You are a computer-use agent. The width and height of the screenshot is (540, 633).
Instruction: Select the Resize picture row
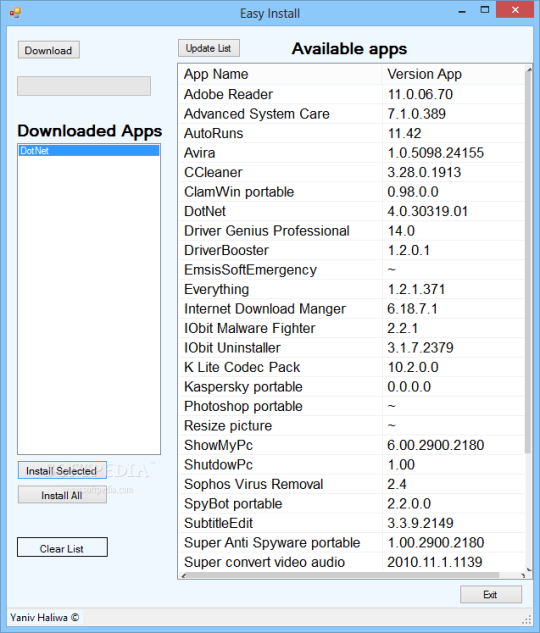pos(352,425)
